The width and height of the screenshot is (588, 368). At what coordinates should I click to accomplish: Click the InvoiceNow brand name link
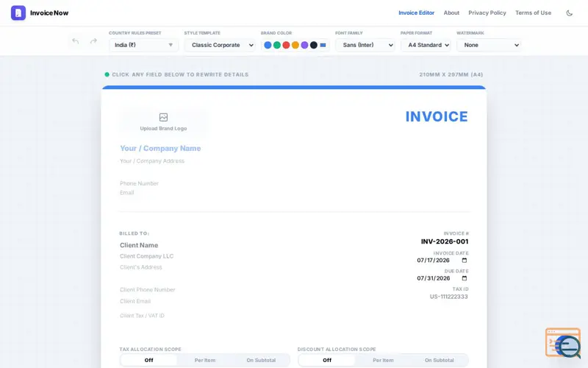(49, 13)
